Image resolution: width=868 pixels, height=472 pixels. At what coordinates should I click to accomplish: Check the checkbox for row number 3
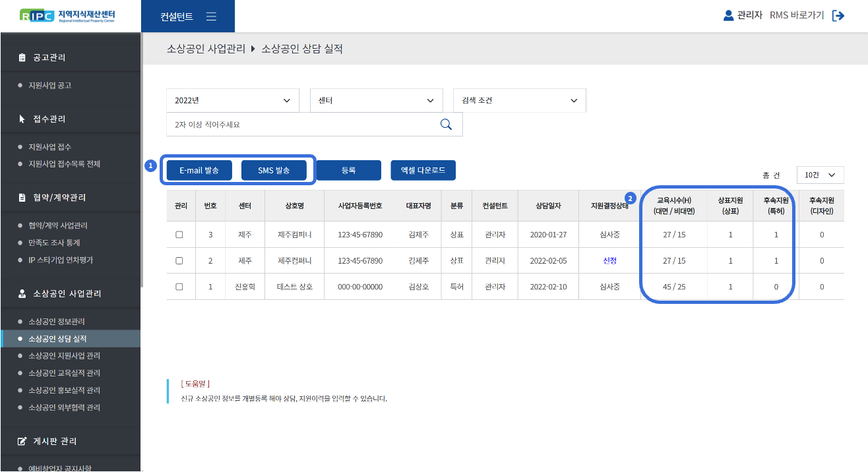point(179,235)
